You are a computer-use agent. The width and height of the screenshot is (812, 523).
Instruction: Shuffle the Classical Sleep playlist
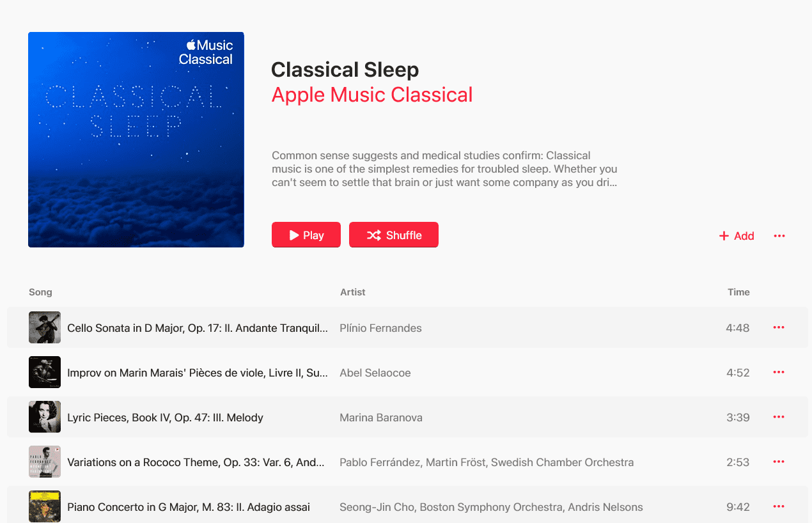click(393, 235)
